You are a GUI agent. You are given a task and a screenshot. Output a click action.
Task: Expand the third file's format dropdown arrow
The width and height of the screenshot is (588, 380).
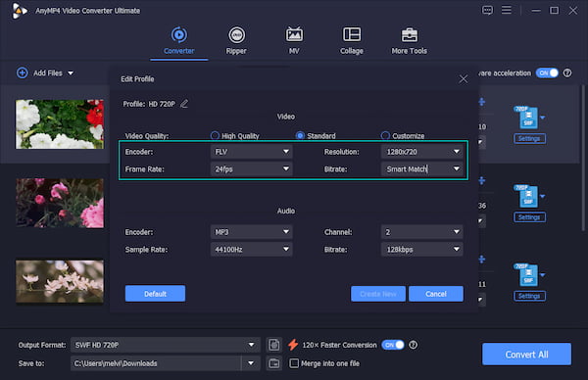pyautogui.click(x=542, y=274)
